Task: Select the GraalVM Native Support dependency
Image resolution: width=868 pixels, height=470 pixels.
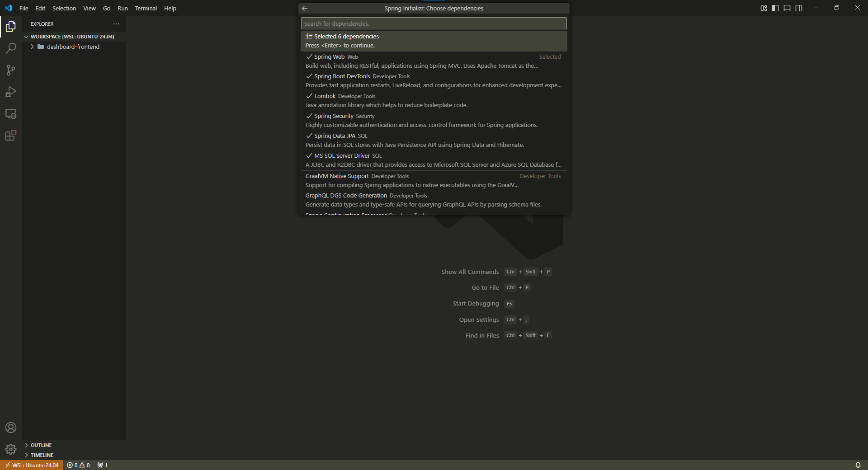Action: (434, 181)
